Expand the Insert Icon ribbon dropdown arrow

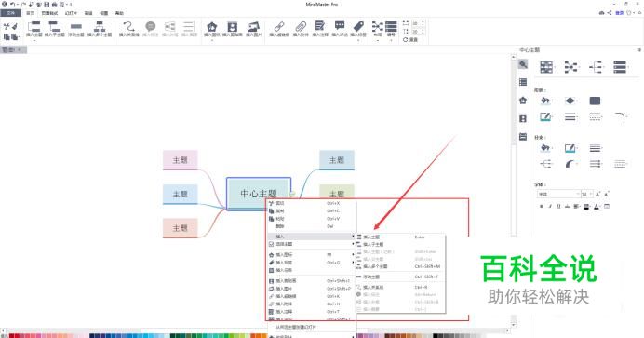coord(212,40)
